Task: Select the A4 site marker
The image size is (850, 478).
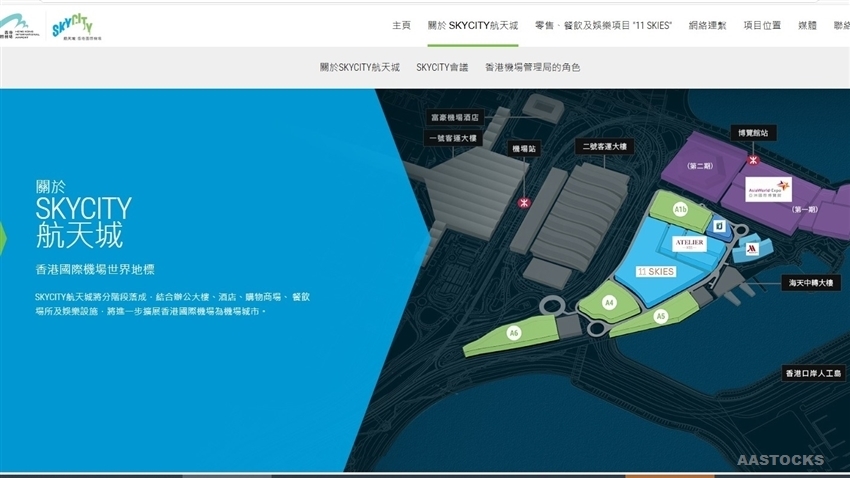Action: [609, 302]
